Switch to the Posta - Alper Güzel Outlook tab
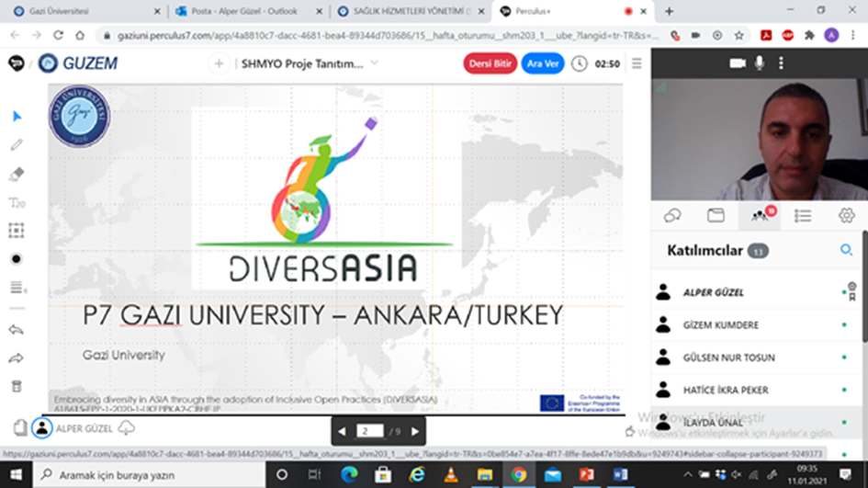The height and width of the screenshot is (488, 868). (x=244, y=11)
